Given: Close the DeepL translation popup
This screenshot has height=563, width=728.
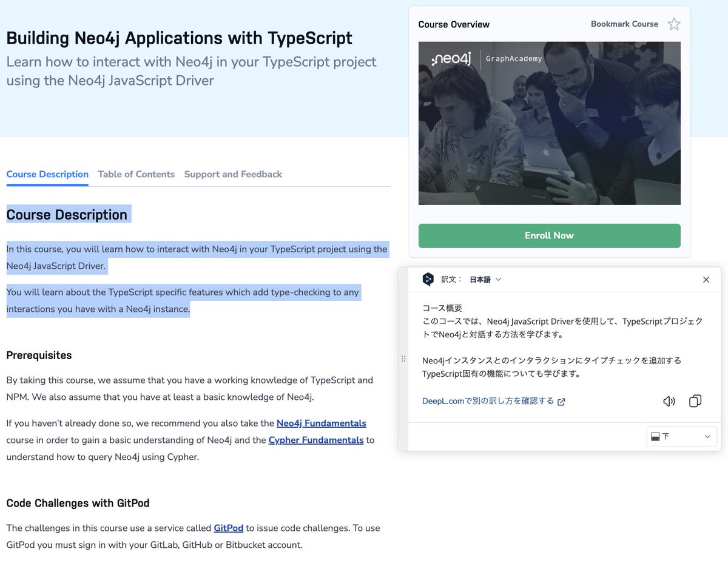Looking at the screenshot, I should point(706,280).
